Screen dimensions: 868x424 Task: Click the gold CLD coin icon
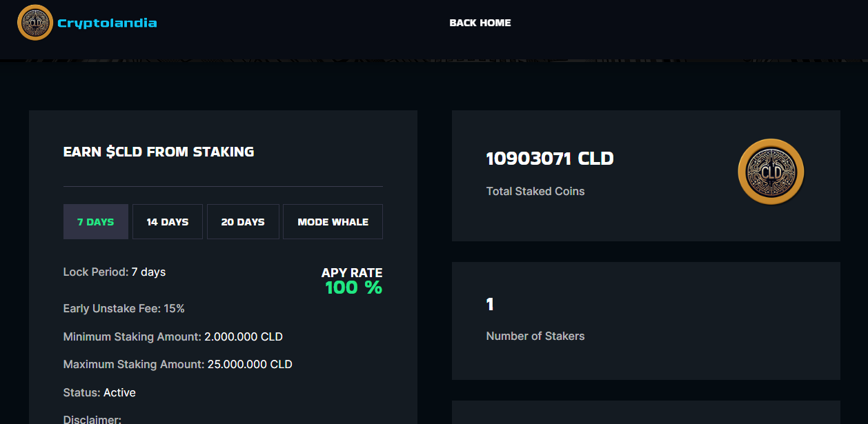[771, 172]
